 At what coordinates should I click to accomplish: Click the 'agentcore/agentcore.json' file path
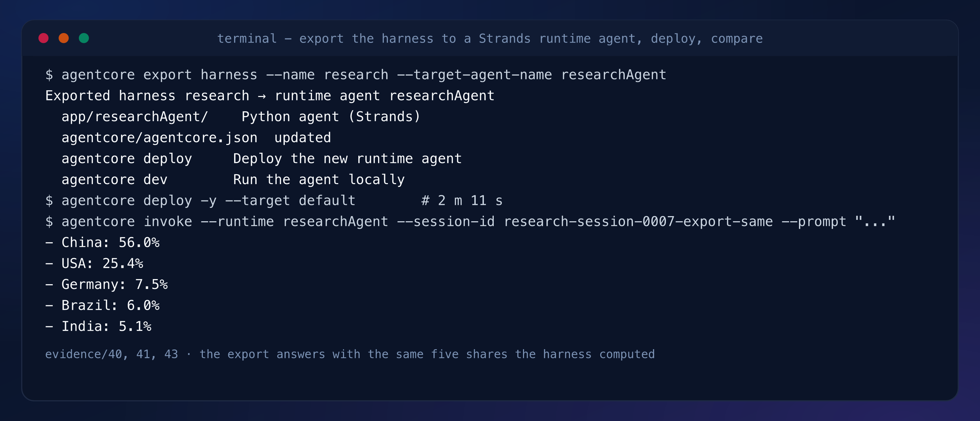click(159, 137)
